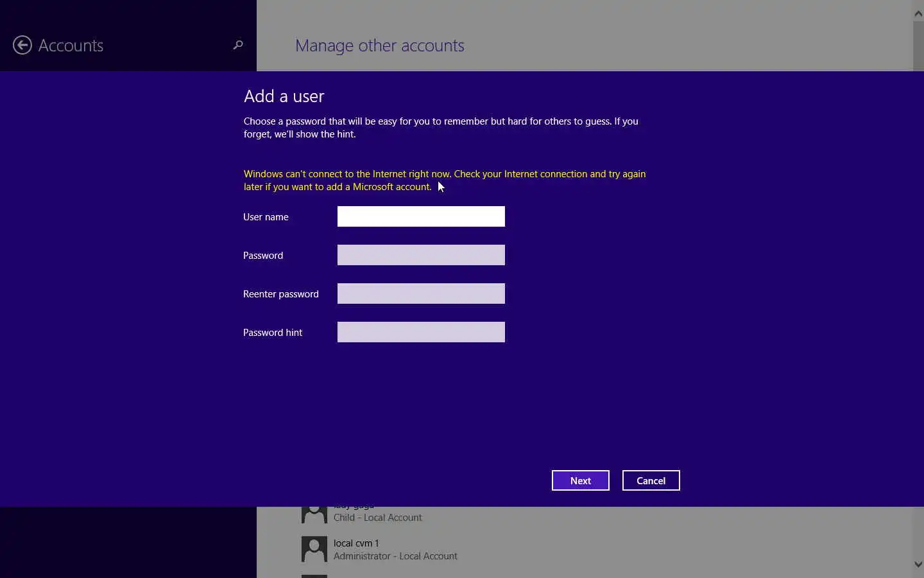Click the Cancel button
This screenshot has width=924, height=578.
pos(651,480)
